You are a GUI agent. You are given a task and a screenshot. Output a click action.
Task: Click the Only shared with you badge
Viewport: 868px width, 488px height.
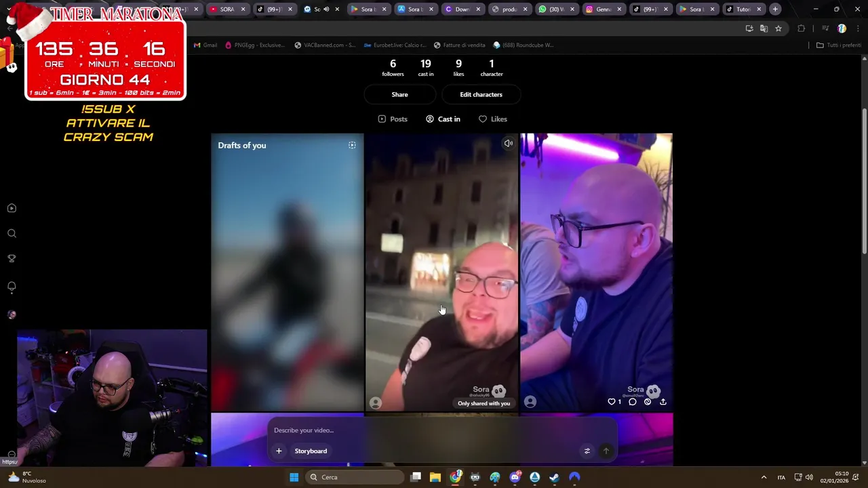484,403
